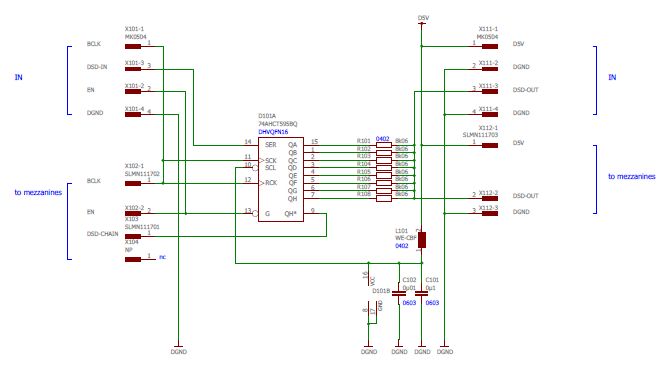The height and width of the screenshot is (370, 669).
Task: Click the 'SLMN111702' part label
Action: [142, 174]
